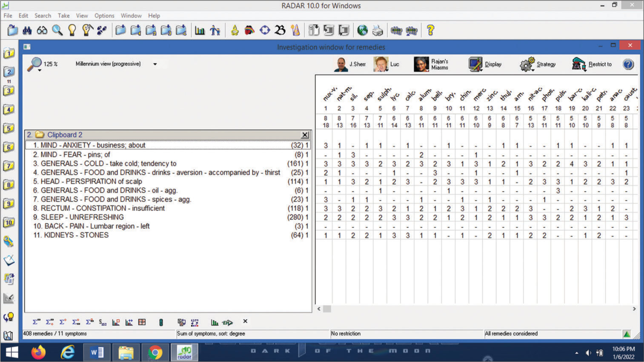Click the light bulb icon in toolbar
The image size is (644, 362).
click(72, 30)
